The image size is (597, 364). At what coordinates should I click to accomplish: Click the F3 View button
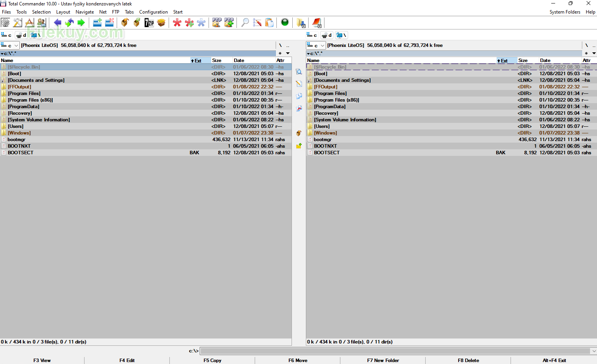(x=42, y=360)
